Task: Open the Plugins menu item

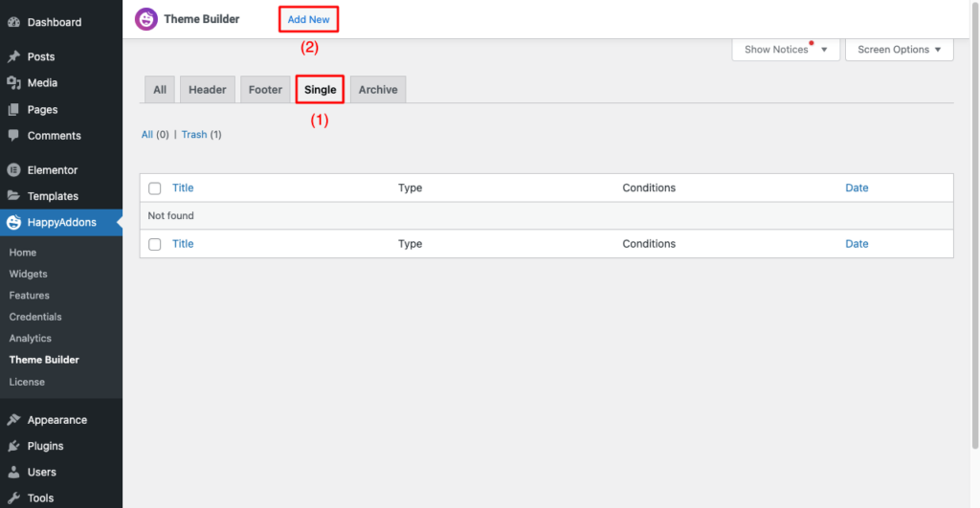Action: tap(61, 446)
